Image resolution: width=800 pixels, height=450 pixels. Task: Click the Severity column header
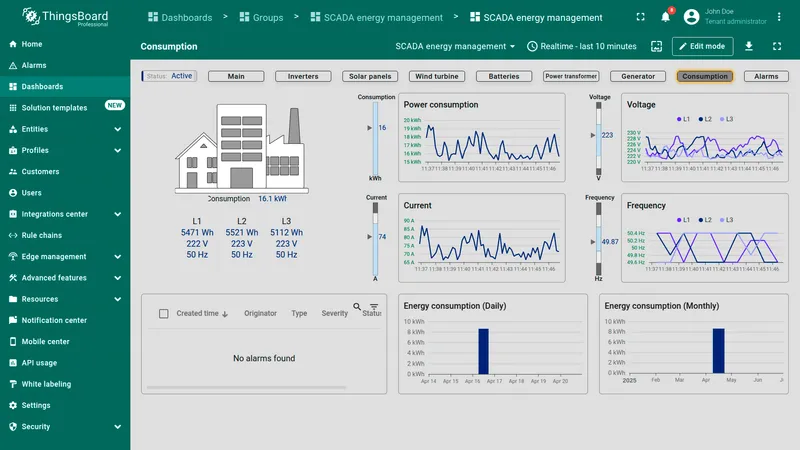(x=335, y=314)
